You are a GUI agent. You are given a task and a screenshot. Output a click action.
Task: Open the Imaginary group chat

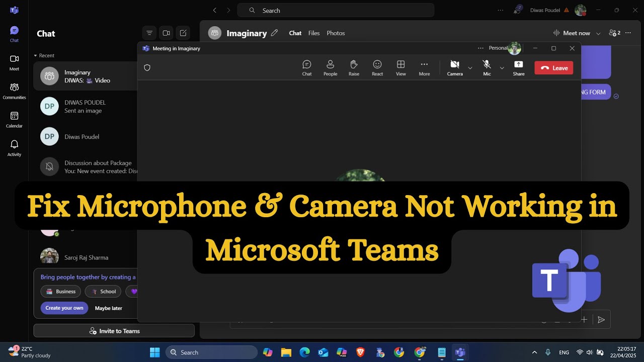click(86, 76)
